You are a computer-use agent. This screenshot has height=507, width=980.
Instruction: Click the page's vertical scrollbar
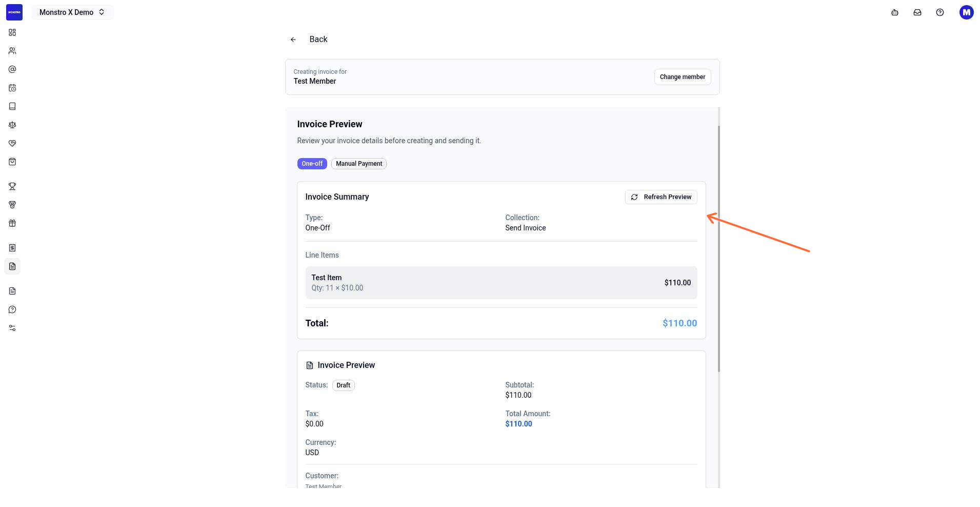(x=718, y=249)
